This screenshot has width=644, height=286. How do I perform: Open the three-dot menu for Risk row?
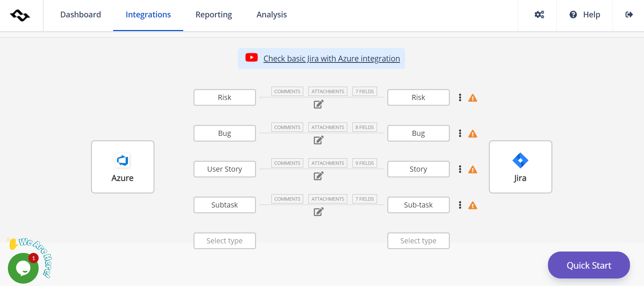[460, 98]
